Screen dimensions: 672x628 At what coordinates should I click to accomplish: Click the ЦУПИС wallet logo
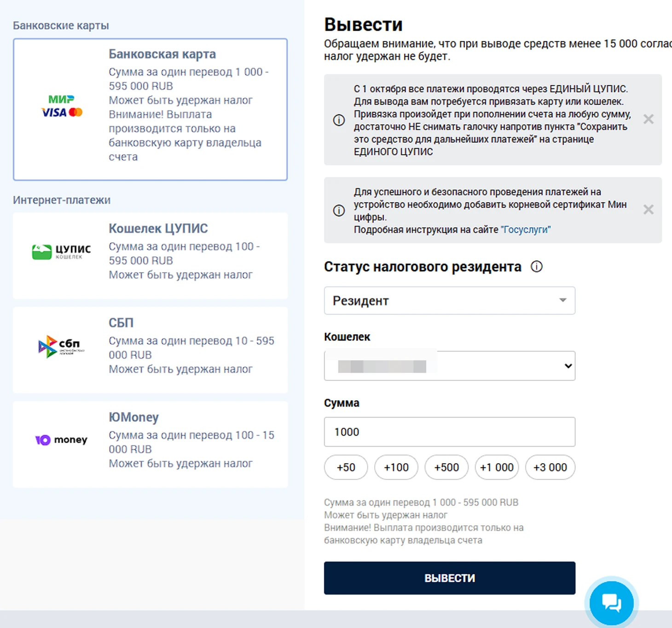62,252
